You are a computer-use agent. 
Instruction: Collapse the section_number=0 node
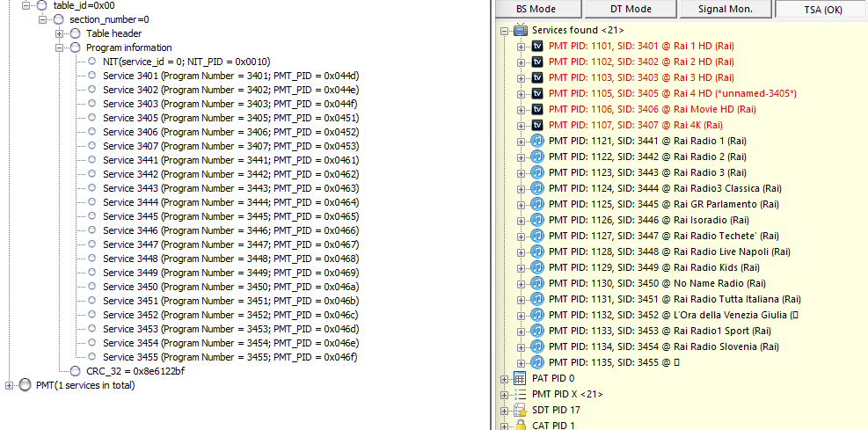tap(42, 20)
